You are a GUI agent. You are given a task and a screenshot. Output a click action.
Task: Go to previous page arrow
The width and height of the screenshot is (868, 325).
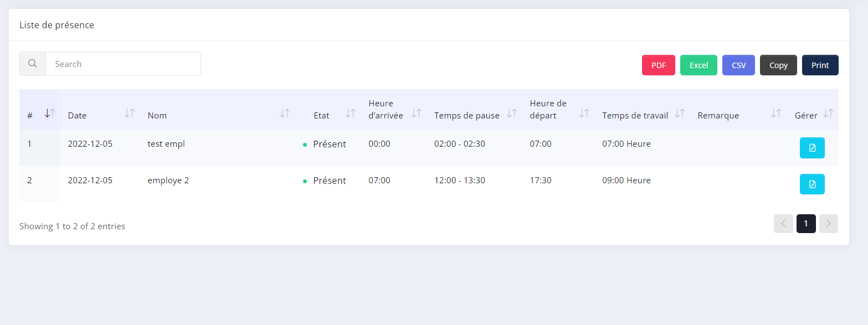coord(783,224)
